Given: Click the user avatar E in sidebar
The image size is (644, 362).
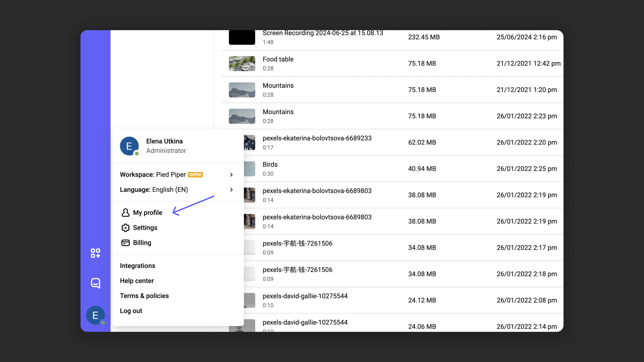Looking at the screenshot, I should (95, 315).
